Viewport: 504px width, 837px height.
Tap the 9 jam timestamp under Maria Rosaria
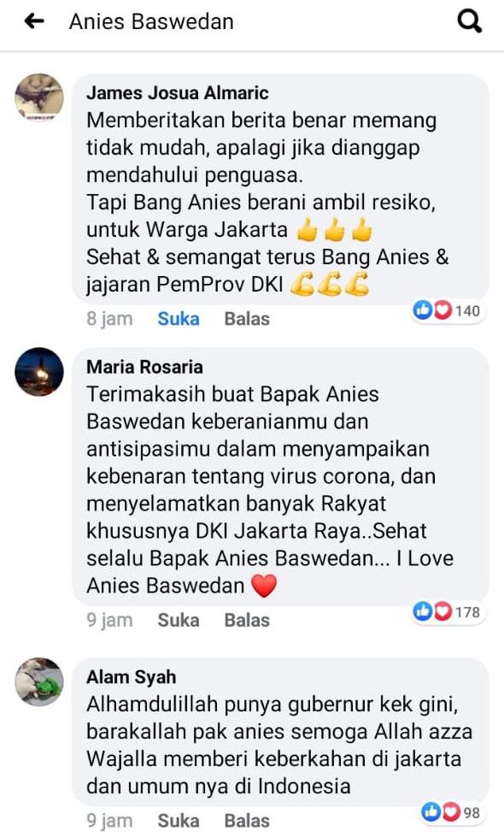[110, 621]
